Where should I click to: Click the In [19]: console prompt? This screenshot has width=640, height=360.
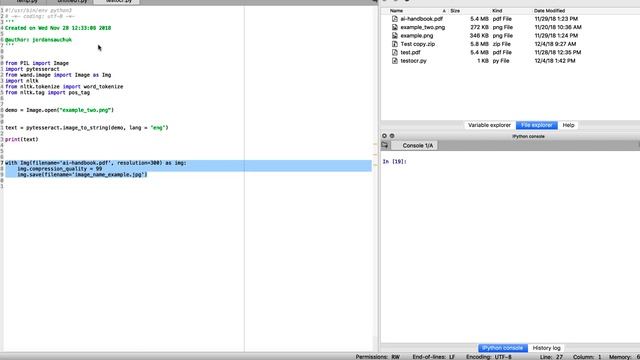(x=394, y=162)
